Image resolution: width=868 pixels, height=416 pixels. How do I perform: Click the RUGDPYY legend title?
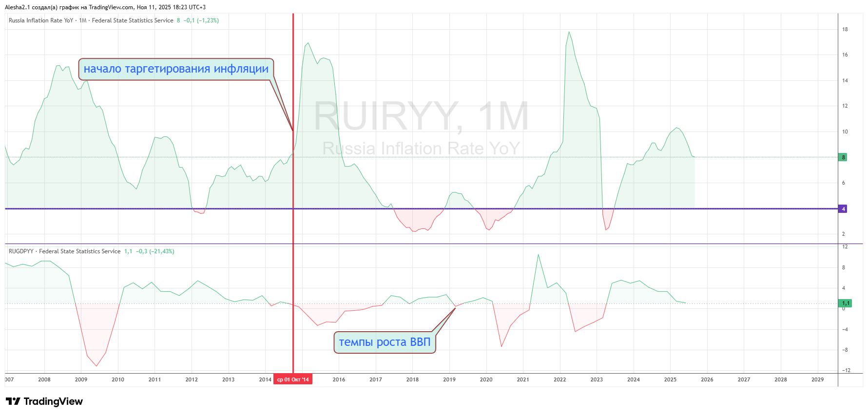pos(21,251)
